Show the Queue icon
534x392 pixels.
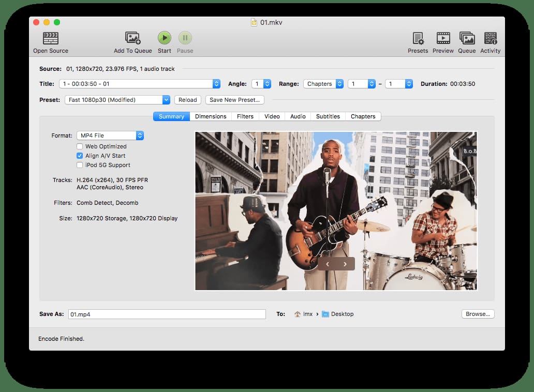(467, 38)
